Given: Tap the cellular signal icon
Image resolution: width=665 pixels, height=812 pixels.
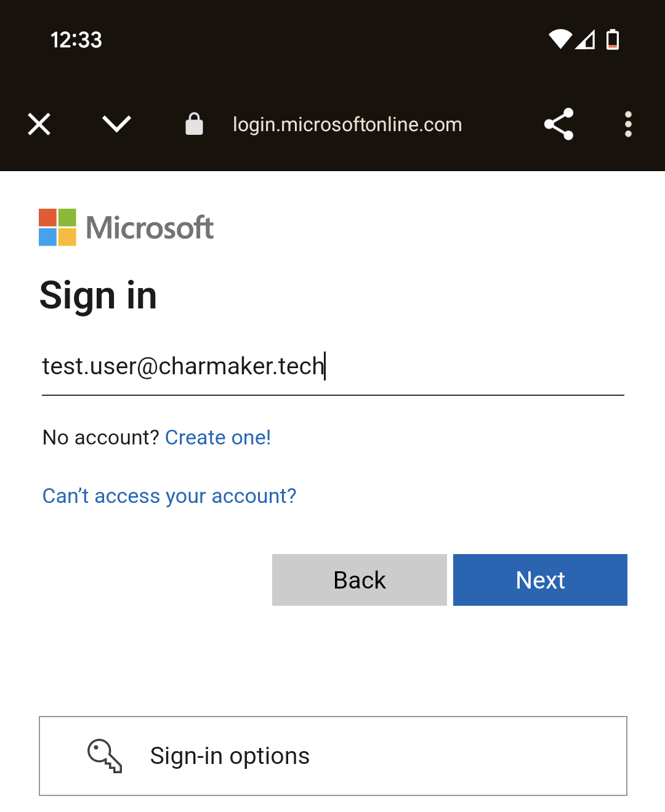Looking at the screenshot, I should click(586, 39).
